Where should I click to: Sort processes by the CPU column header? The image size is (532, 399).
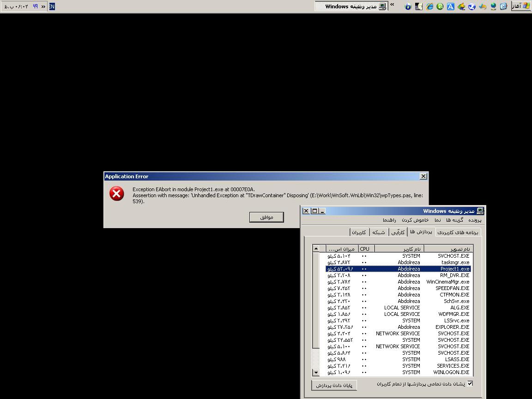(x=365, y=249)
